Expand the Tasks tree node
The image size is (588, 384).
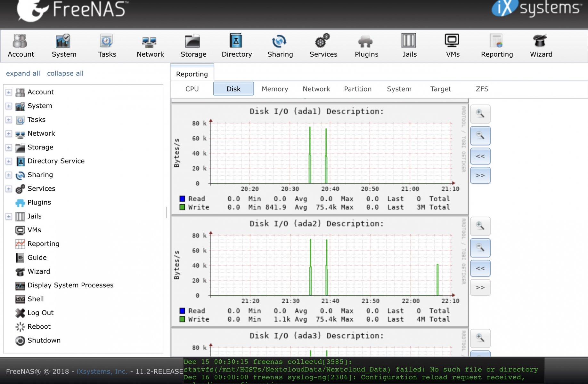coord(9,120)
